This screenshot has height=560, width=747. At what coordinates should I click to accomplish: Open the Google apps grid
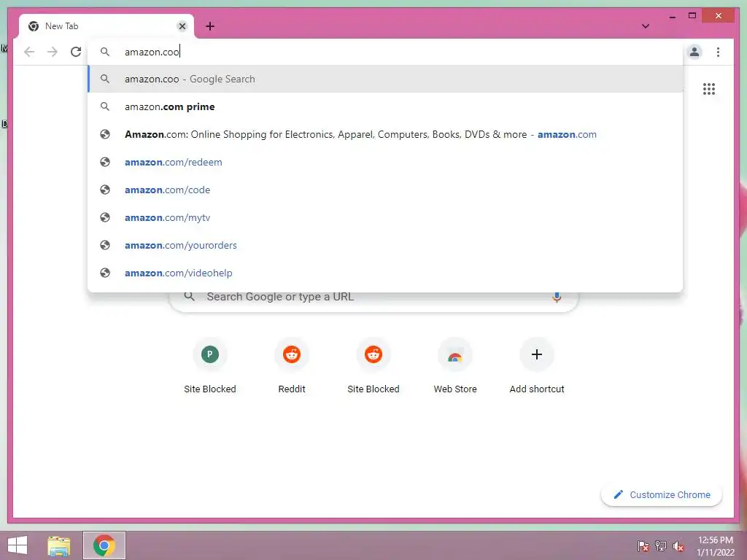point(709,89)
